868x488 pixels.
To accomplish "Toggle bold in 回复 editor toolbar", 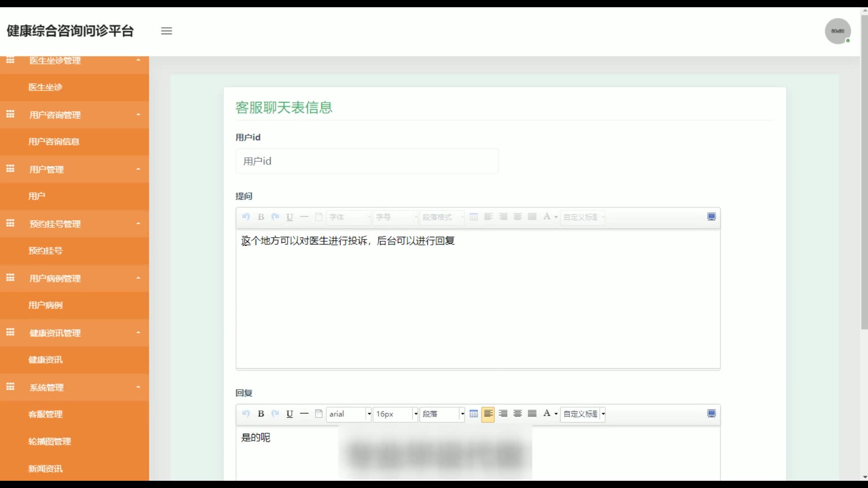I will coord(261,414).
